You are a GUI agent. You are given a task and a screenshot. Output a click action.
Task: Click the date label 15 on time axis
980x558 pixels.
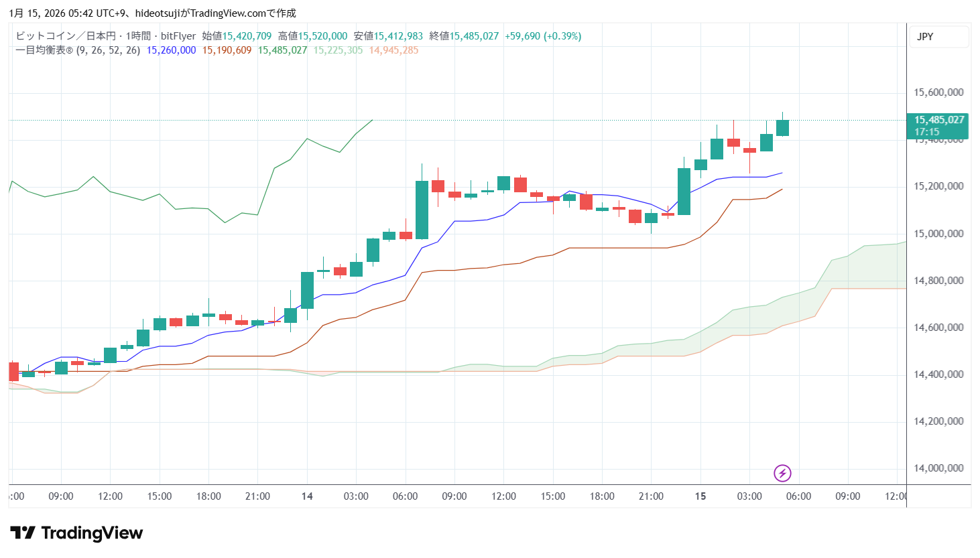[x=700, y=496]
